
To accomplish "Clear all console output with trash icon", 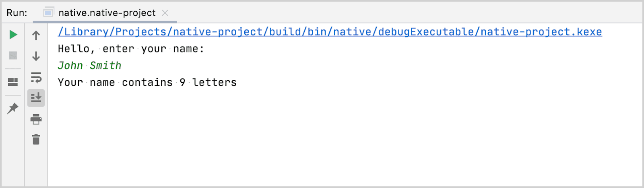I will pyautogui.click(x=36, y=140).
